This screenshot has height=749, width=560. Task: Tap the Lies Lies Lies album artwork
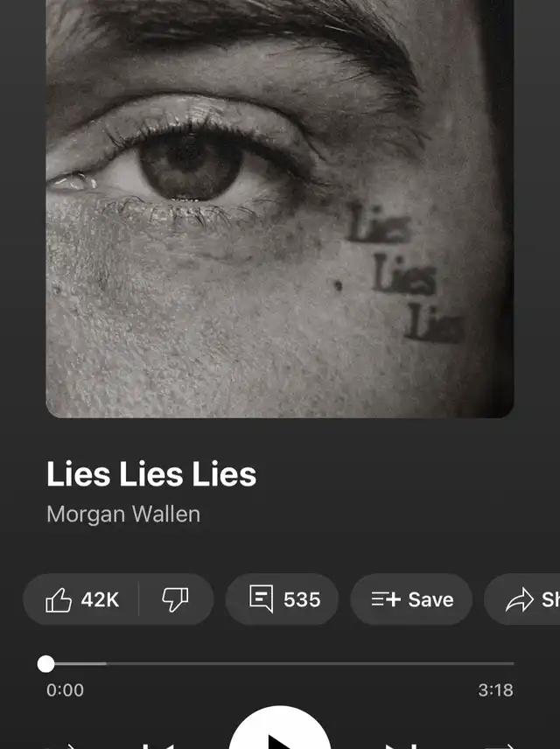click(280, 209)
